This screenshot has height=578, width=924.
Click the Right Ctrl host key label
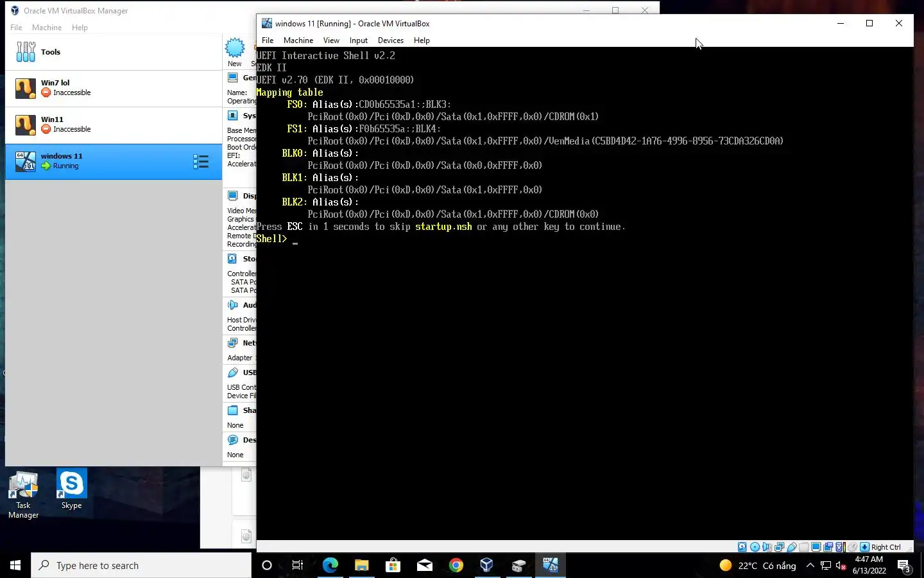tap(886, 547)
